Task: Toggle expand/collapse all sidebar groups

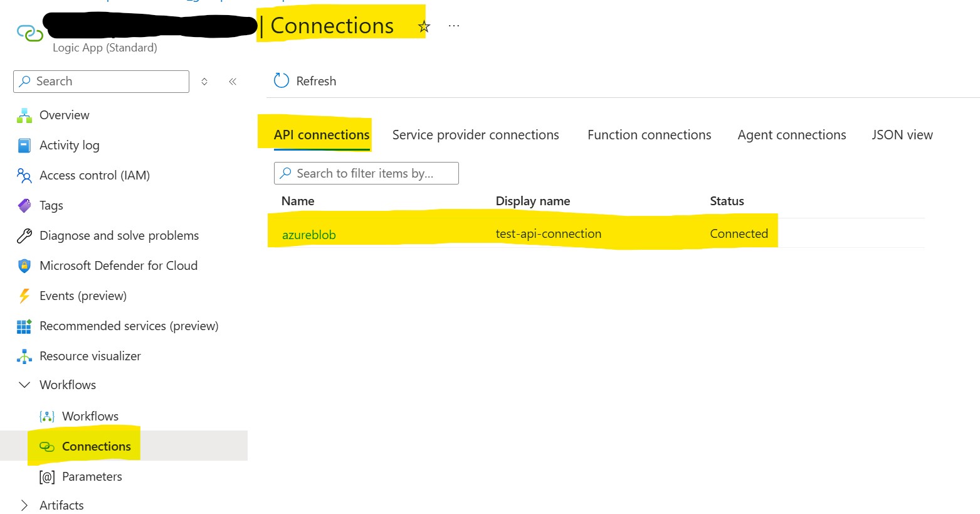Action: pos(204,82)
